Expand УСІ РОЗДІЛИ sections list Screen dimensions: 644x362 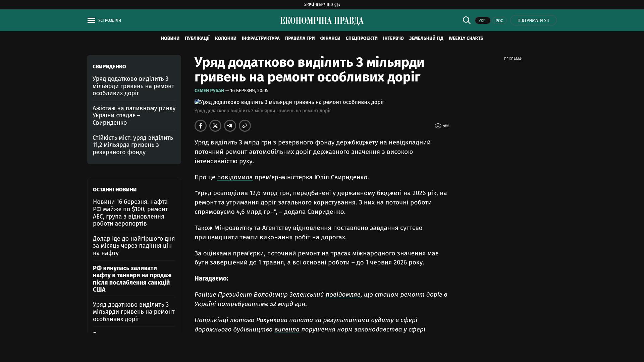(110, 20)
